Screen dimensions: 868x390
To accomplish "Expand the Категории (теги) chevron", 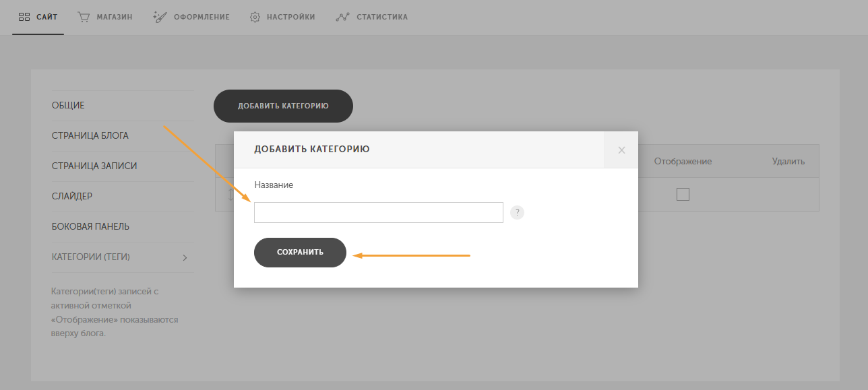I will click(185, 257).
